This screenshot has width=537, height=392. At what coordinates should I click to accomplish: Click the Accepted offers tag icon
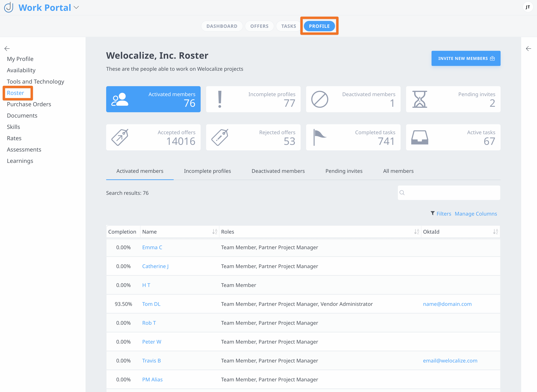pyautogui.click(x=120, y=137)
